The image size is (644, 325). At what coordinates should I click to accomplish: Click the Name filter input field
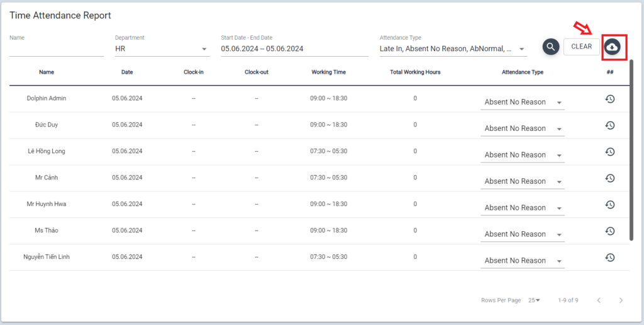point(56,48)
